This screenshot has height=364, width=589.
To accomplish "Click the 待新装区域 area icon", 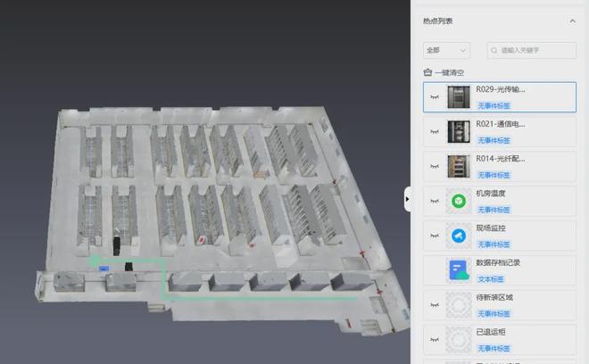I will pos(458,305).
